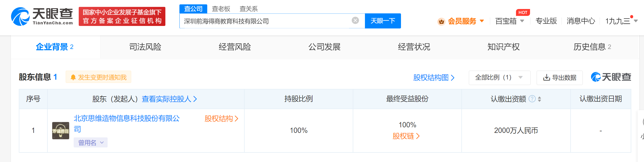The height and width of the screenshot is (162, 644).
Task: Click 查看实际控股人 link
Action: click(x=169, y=99)
